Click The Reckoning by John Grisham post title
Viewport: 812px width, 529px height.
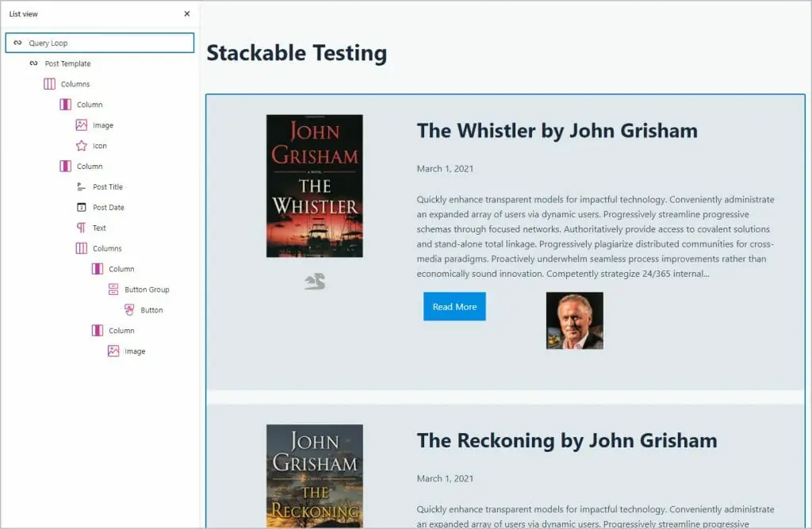coord(567,440)
